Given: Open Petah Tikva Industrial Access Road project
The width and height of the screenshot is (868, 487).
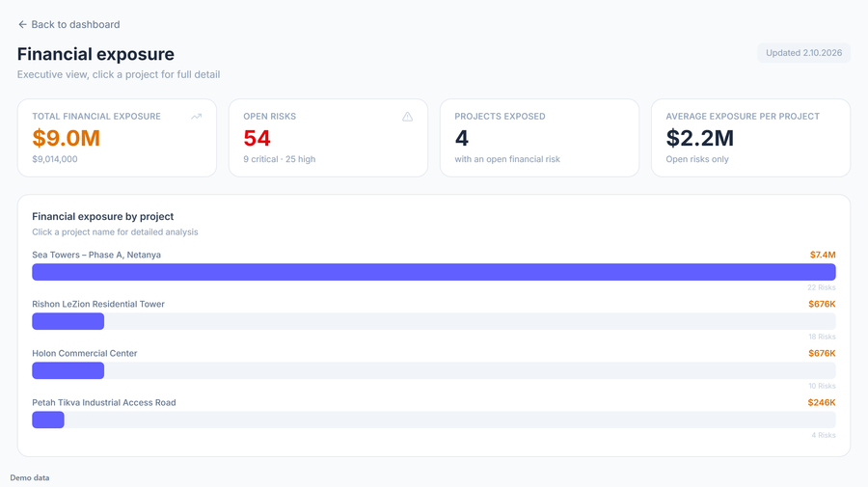Looking at the screenshot, I should click(x=104, y=402).
